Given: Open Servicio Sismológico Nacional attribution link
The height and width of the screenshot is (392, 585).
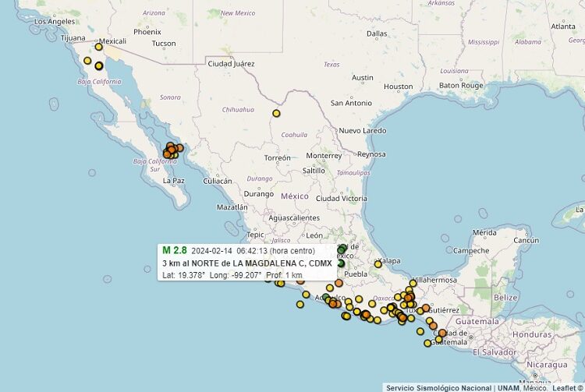Looking at the screenshot, I should pos(438,388).
